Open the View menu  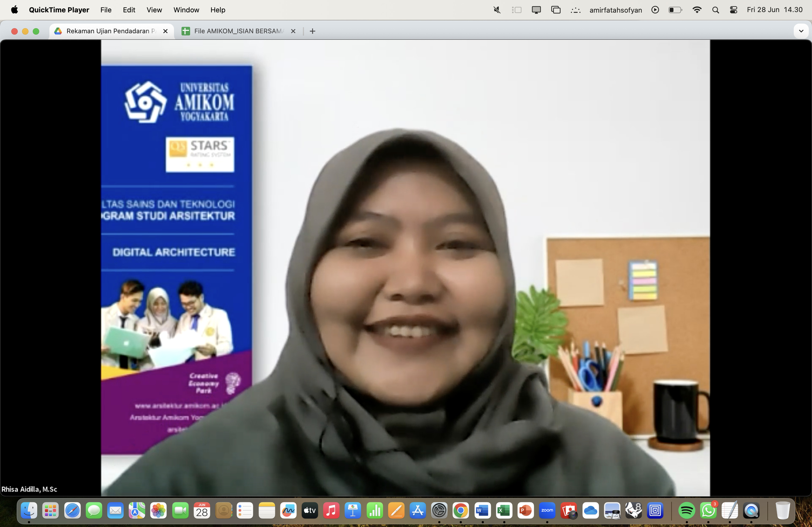(154, 10)
